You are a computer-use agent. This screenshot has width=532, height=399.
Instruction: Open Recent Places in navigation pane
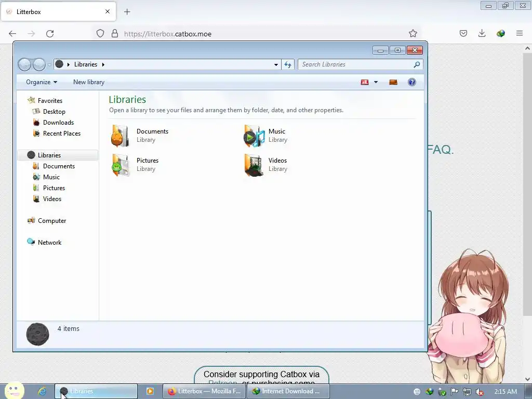coord(62,134)
